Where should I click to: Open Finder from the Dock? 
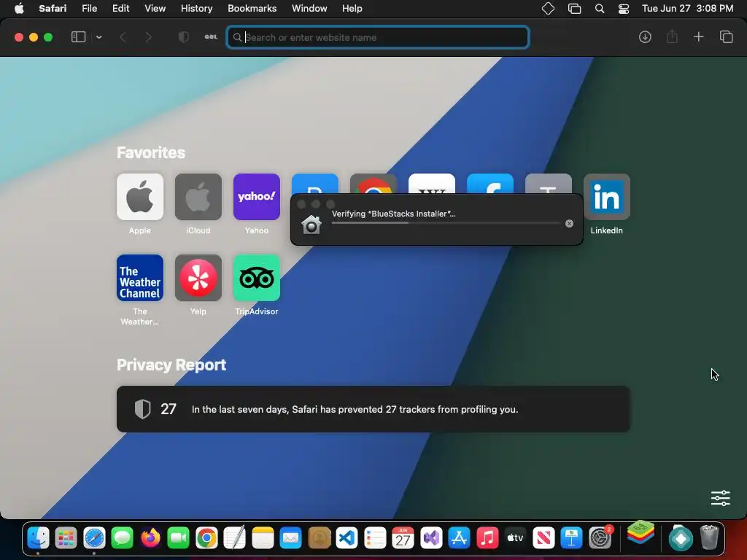point(38,538)
